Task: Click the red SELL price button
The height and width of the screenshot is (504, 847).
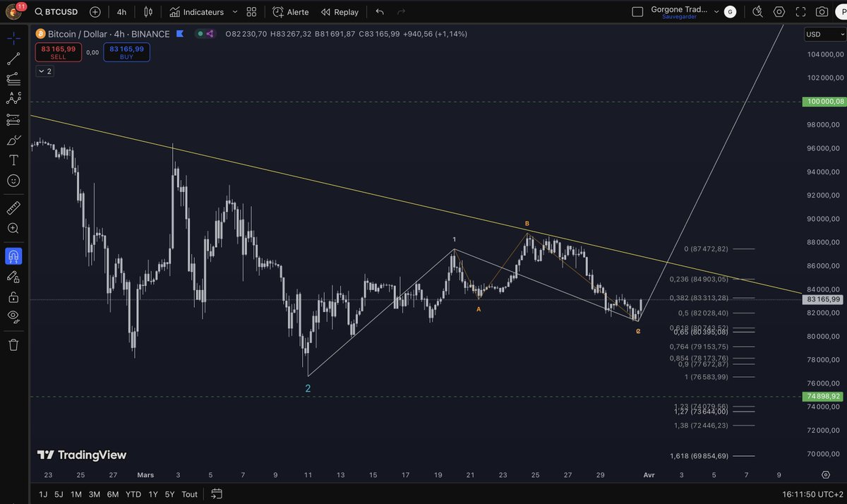Action: pos(59,53)
